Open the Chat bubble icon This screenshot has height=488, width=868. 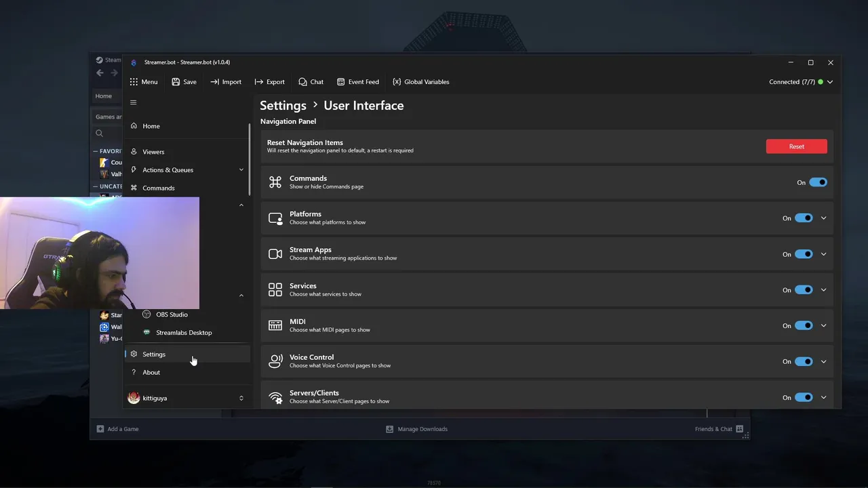coord(302,82)
